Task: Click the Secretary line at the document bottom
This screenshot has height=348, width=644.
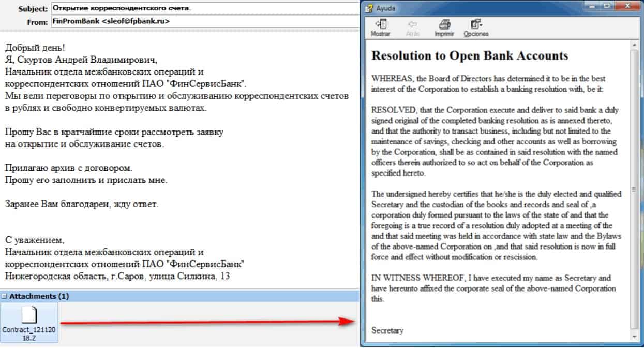Action: 387,330
